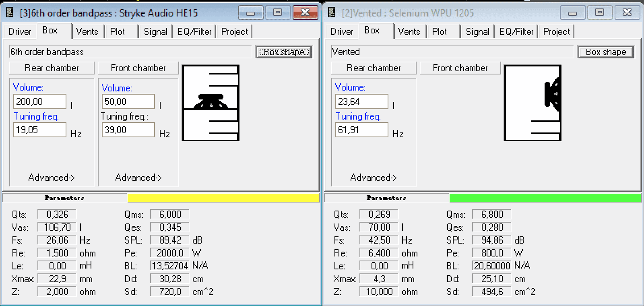644x306 pixels.
Task: Click the rear chamber volume field showing 200,00
Action: click(40, 101)
